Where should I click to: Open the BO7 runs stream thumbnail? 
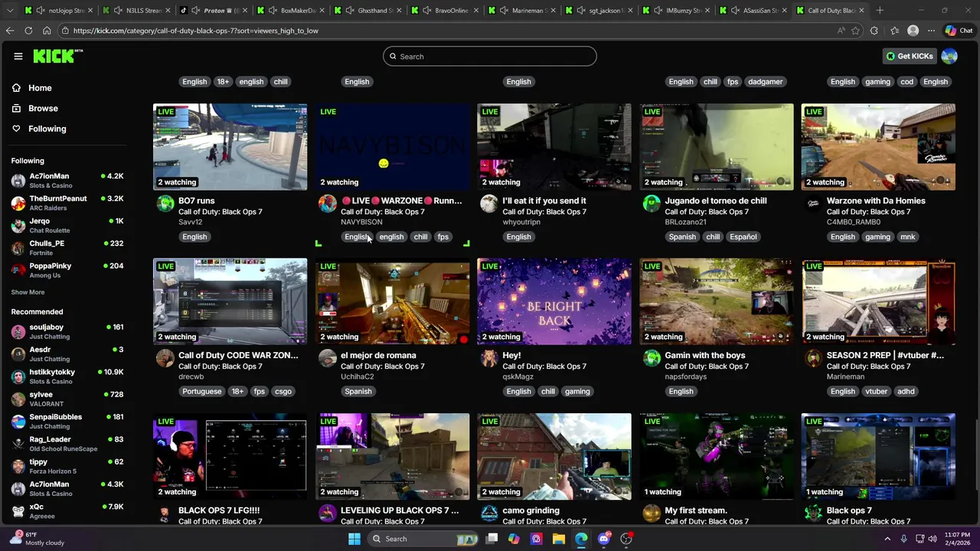point(230,147)
